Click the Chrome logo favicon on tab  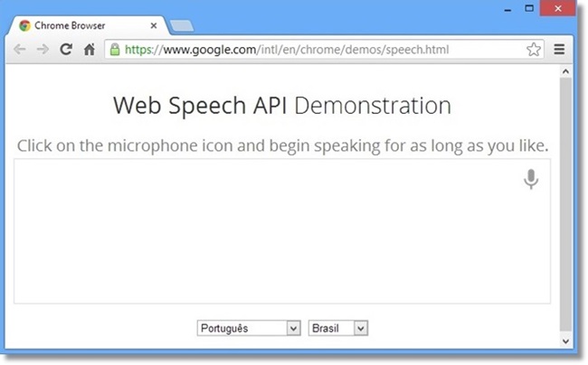click(x=24, y=25)
